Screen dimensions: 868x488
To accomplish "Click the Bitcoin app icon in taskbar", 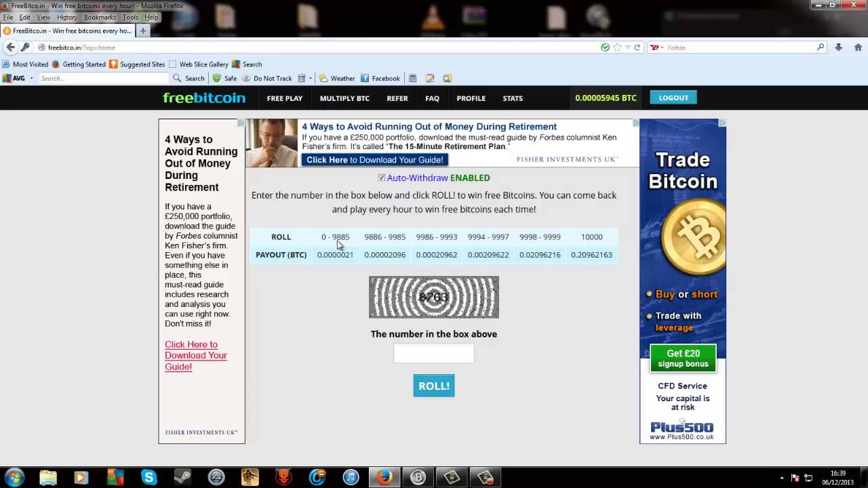I will (x=418, y=477).
